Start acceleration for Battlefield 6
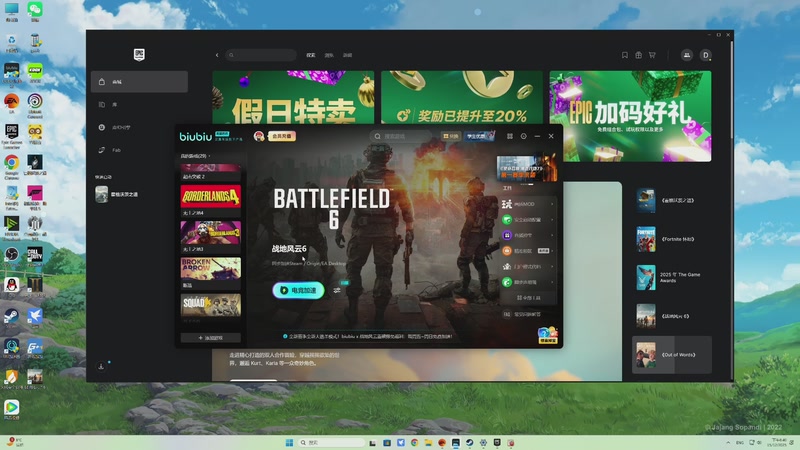This screenshot has height=450, width=800. (298, 290)
